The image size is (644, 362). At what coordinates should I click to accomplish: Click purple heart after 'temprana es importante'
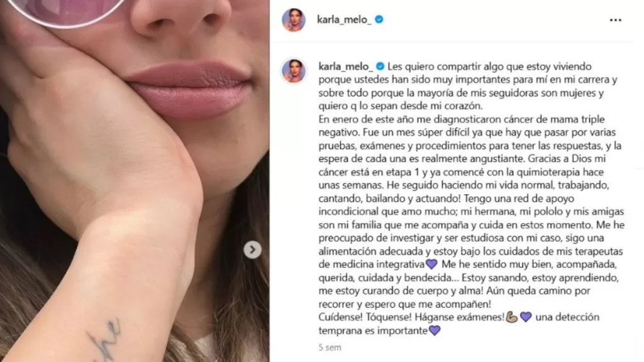435,331
